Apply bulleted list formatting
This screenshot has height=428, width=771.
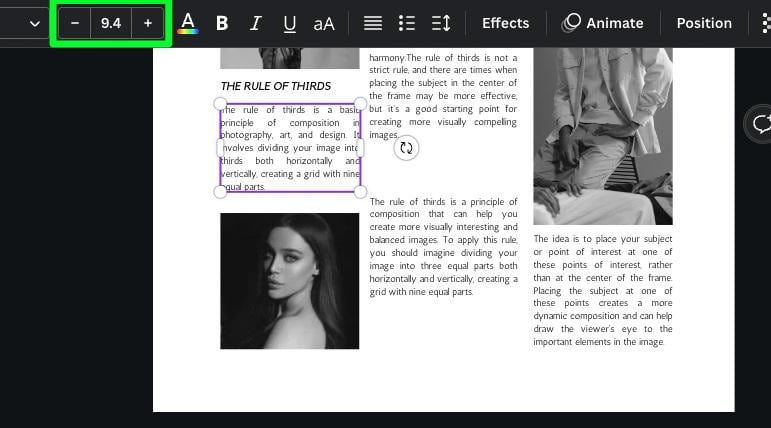click(x=407, y=23)
